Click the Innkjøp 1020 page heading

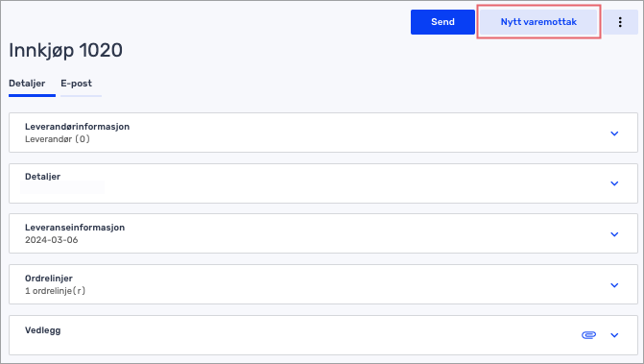(x=65, y=51)
